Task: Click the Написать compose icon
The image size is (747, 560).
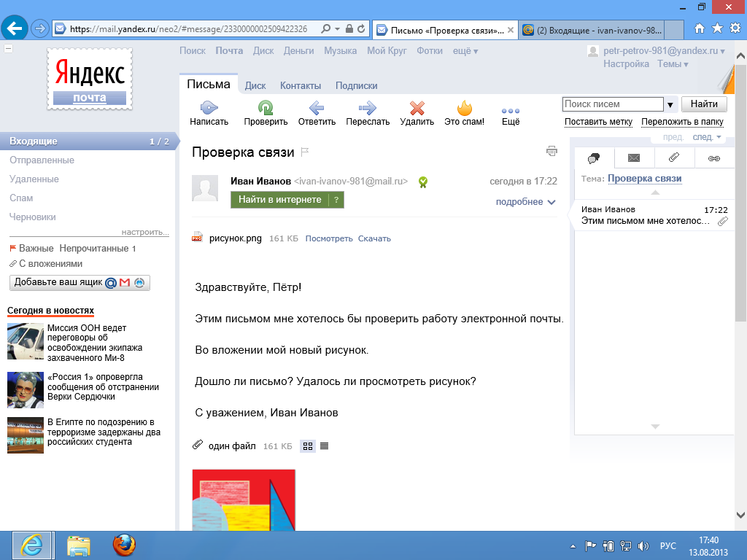Action: 209,108
